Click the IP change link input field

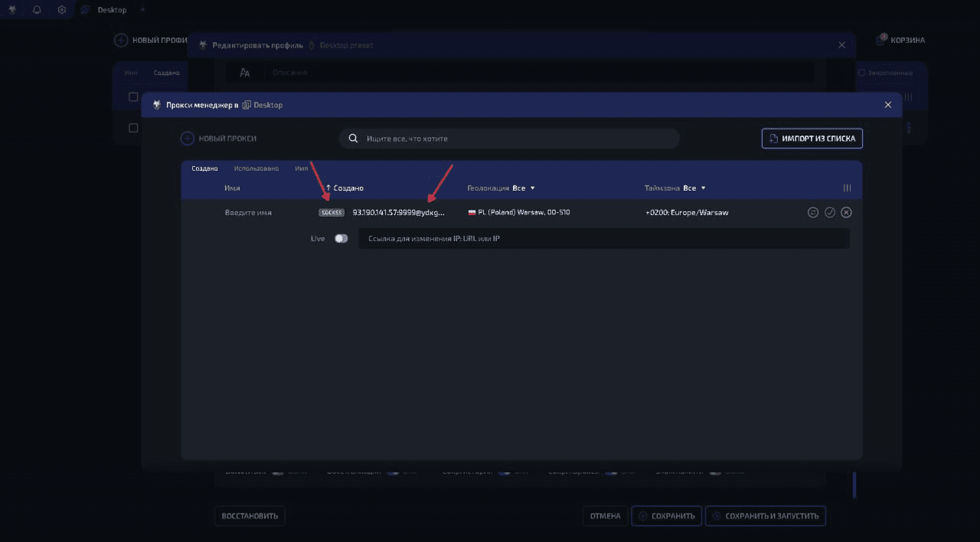coord(604,238)
